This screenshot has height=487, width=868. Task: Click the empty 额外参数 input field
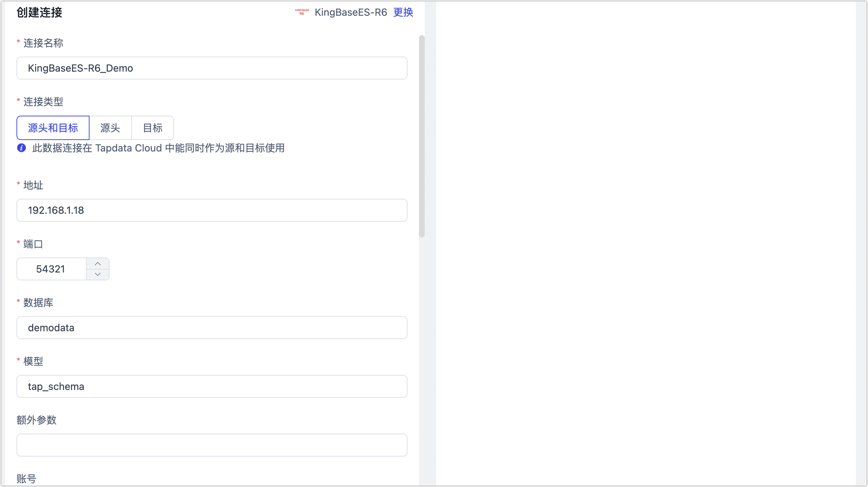click(x=212, y=445)
